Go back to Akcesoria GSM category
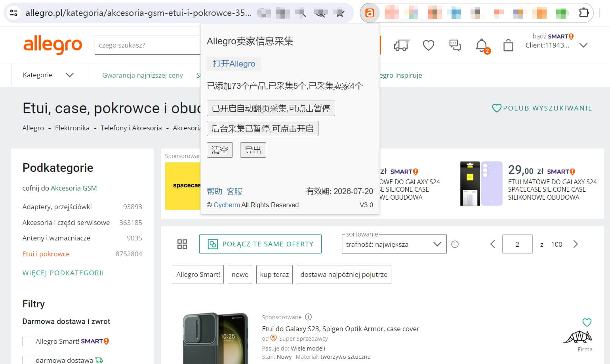The width and height of the screenshot is (610, 364). (x=74, y=188)
